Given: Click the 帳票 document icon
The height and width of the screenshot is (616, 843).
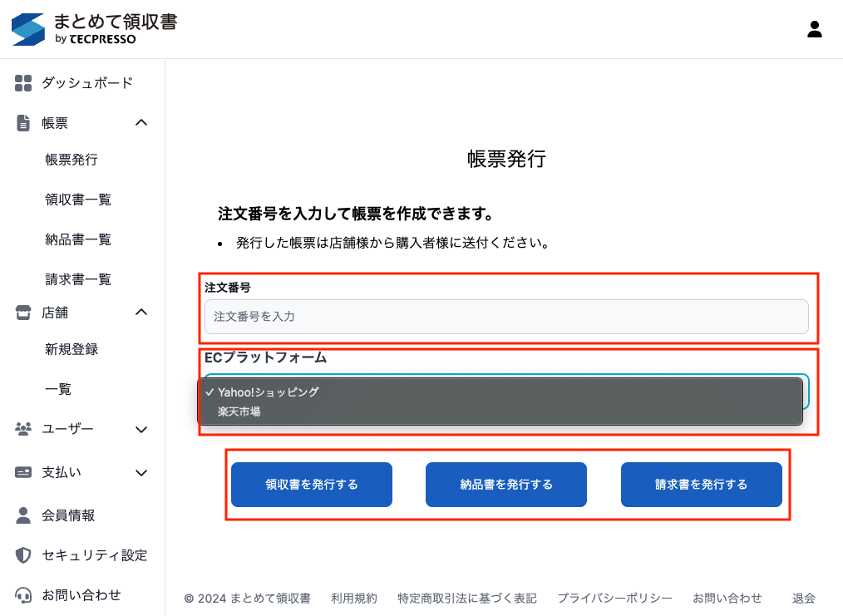Looking at the screenshot, I should pyautogui.click(x=23, y=123).
